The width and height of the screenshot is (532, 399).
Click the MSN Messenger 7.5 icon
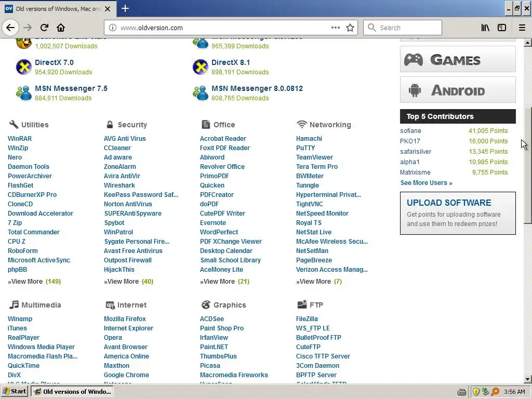[x=24, y=93]
